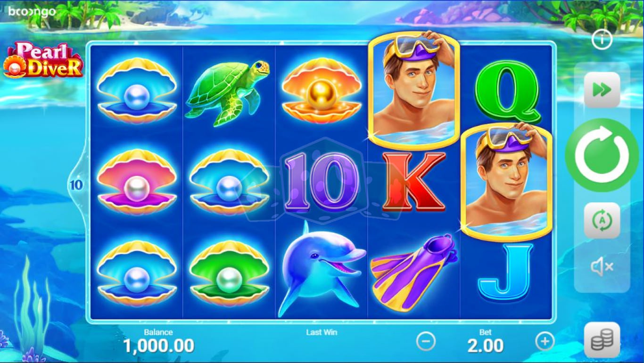Screen dimensions: 644x363
Task: Click the booongo brand logo
Action: tap(32, 12)
